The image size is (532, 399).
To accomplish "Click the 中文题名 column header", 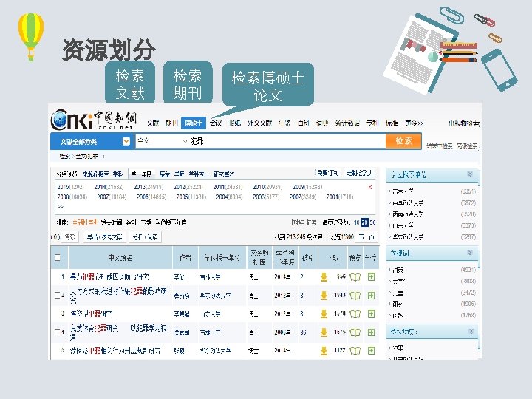I will tap(120, 258).
